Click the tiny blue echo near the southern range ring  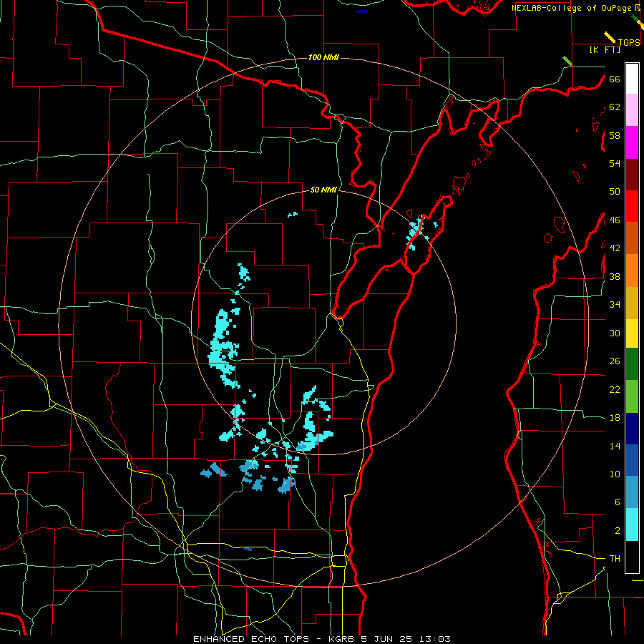tap(248, 549)
